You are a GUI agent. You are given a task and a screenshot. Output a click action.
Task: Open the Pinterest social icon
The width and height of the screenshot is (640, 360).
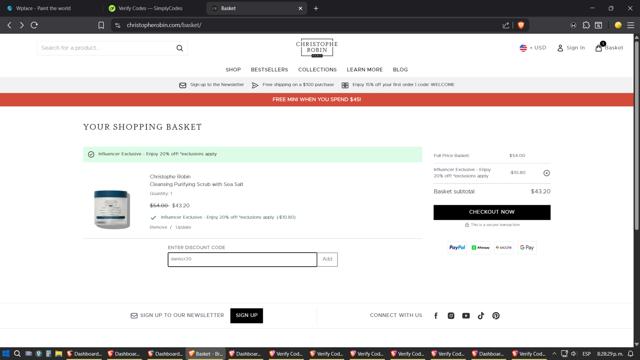[x=496, y=316]
